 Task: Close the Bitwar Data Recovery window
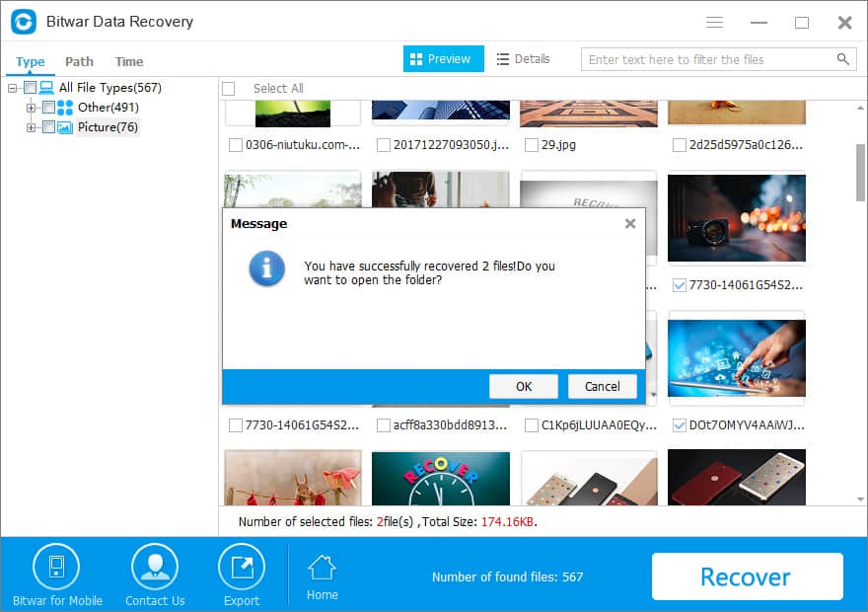[844, 22]
